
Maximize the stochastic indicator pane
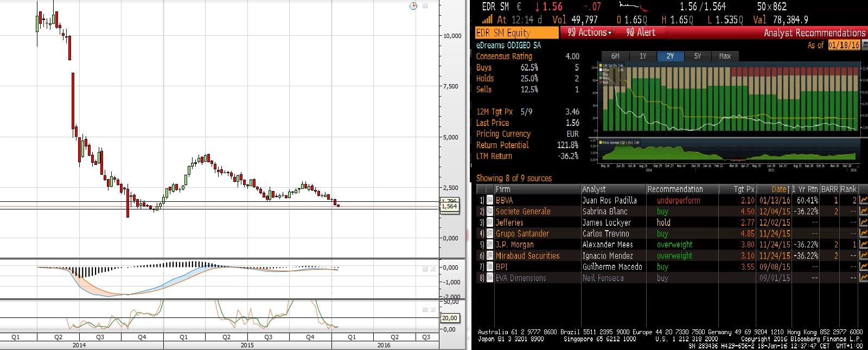(425, 309)
